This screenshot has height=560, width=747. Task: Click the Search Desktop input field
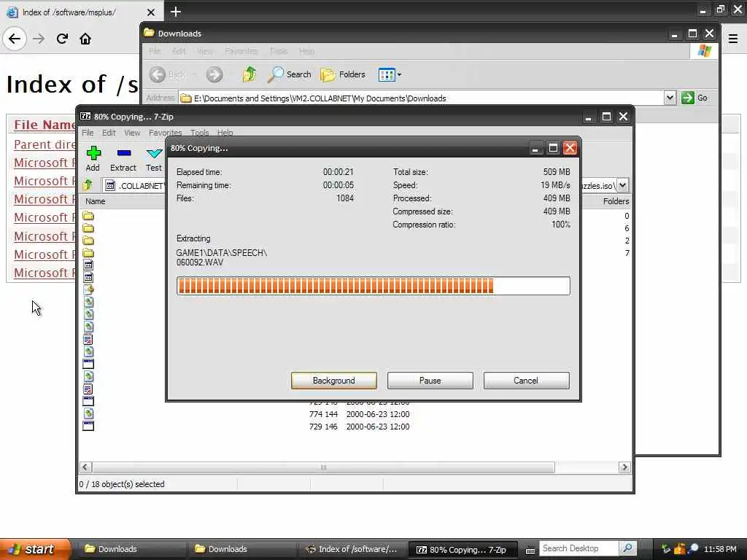[x=578, y=548]
